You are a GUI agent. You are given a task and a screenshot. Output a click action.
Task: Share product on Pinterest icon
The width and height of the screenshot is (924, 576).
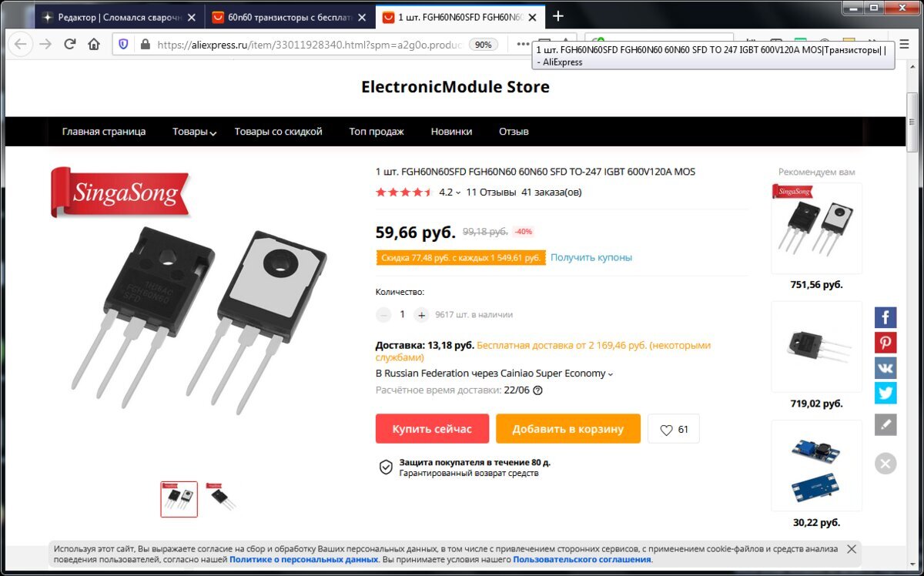(x=885, y=343)
